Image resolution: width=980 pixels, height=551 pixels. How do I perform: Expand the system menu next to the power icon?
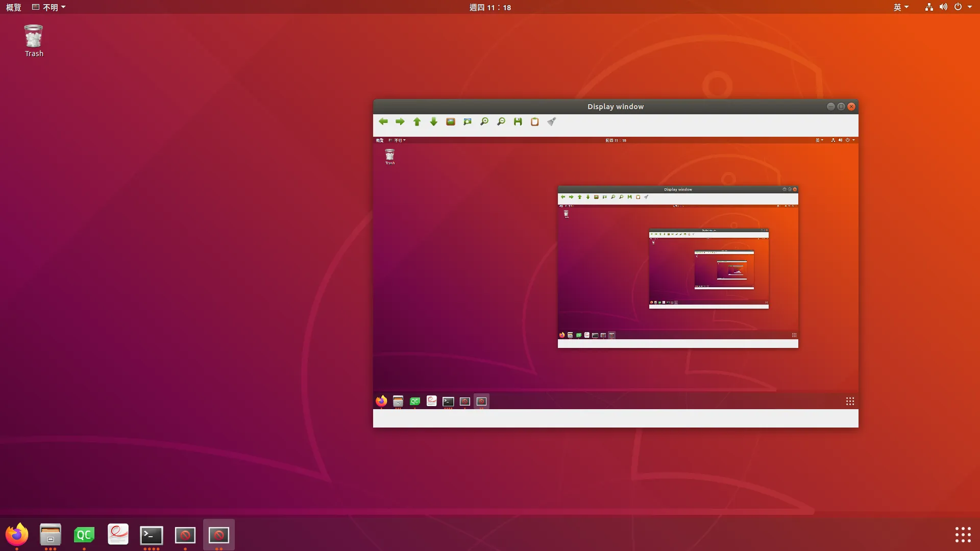click(969, 7)
